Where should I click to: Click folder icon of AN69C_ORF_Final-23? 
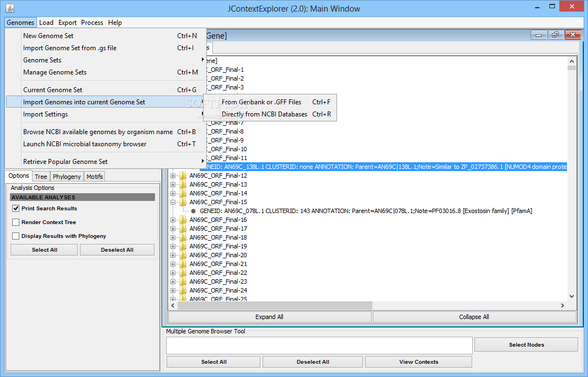183,282
